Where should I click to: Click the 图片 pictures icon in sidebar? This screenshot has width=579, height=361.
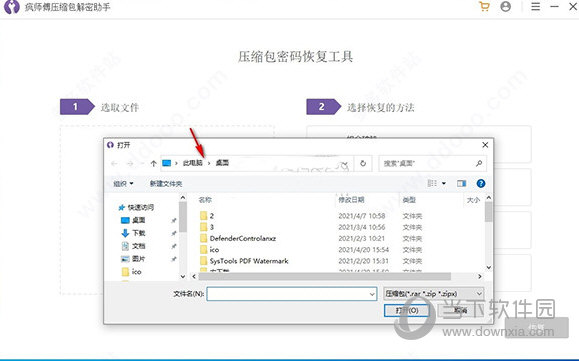coord(125,259)
